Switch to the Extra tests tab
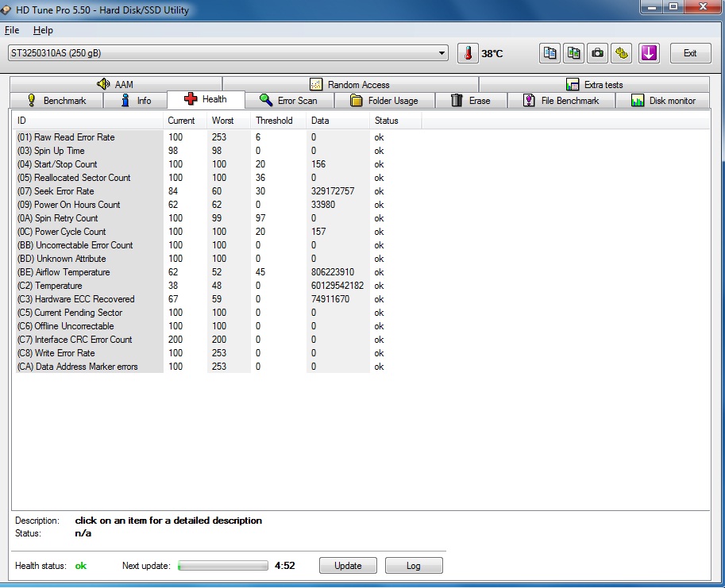The width and height of the screenshot is (725, 588). point(595,85)
